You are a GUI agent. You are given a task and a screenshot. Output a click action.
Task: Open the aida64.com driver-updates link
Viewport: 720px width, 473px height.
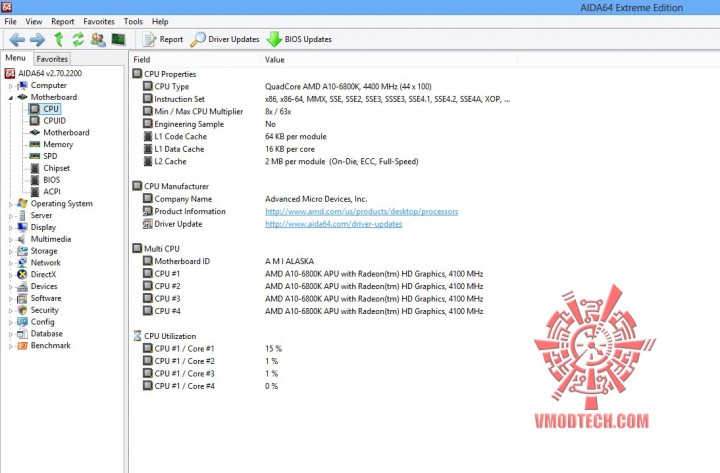coord(333,224)
